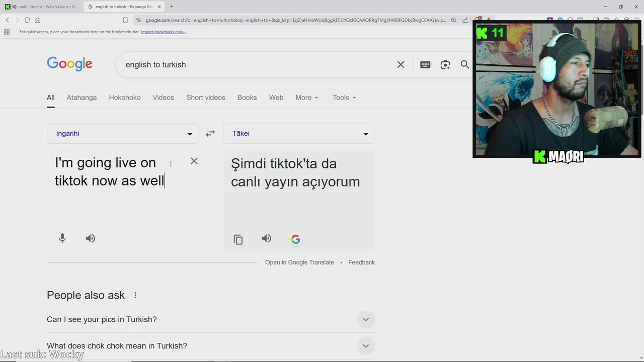Image resolution: width=644 pixels, height=362 pixels.
Task: Click Import bookmarks now link
Action: point(163,32)
